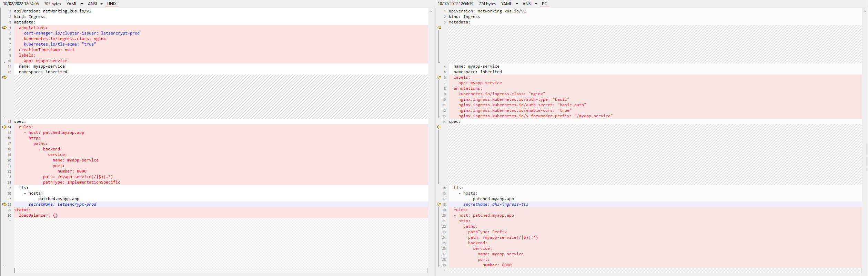Viewport: 868px width, 276px height.
Task: Click right pane '- patched.myapp.app' line 17
Action: pos(491,199)
